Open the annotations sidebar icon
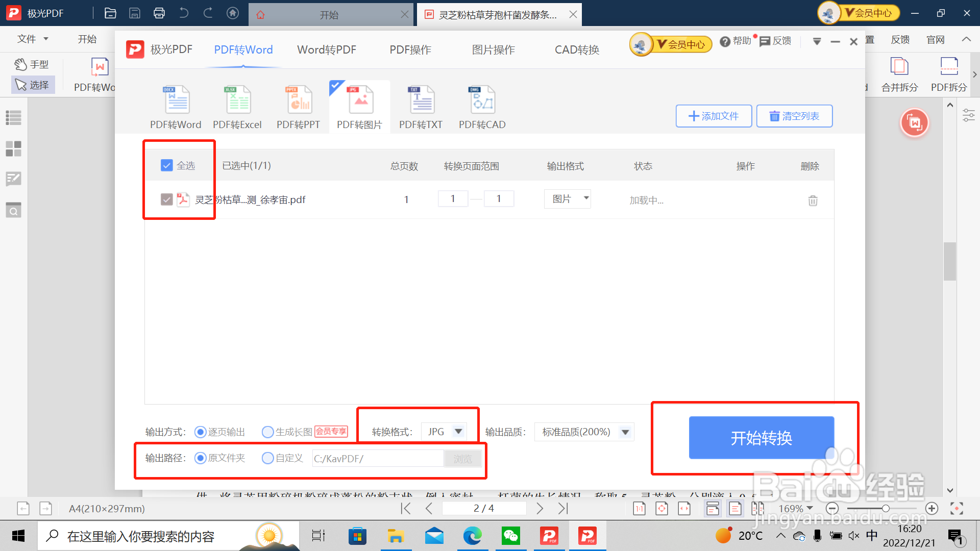This screenshot has width=980, height=551. tap(13, 179)
